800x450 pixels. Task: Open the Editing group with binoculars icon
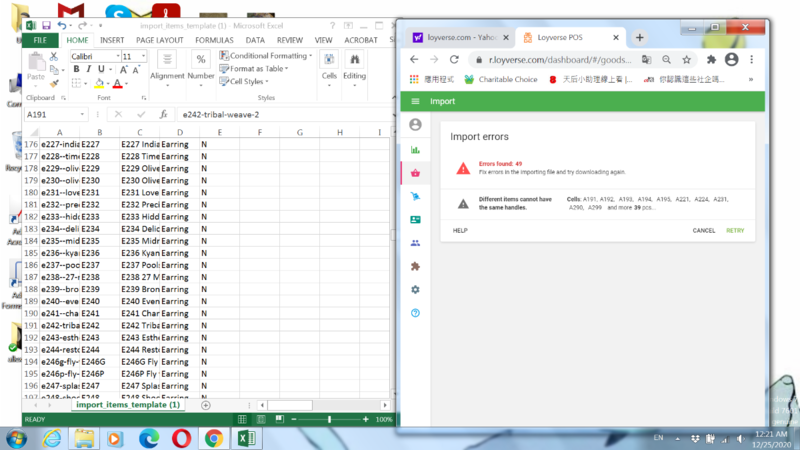(355, 69)
